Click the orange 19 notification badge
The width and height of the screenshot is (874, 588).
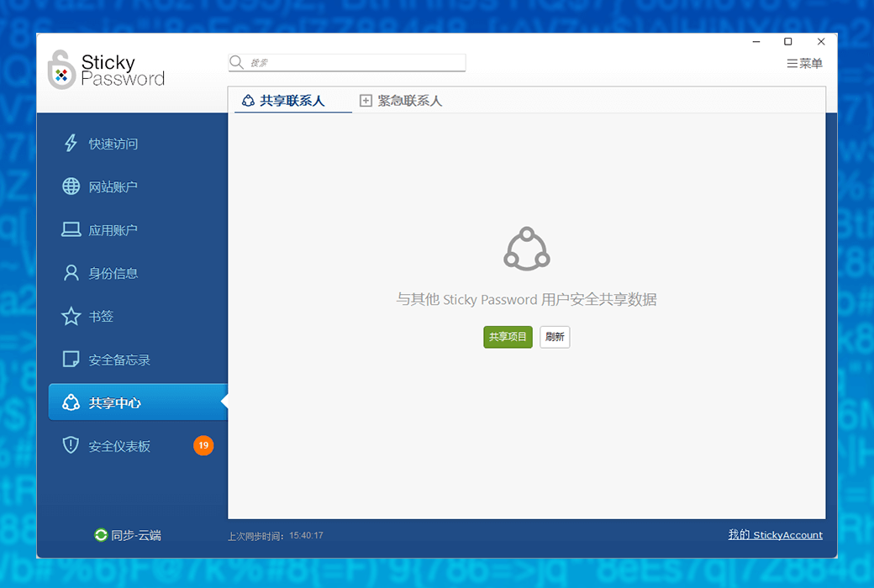(203, 445)
